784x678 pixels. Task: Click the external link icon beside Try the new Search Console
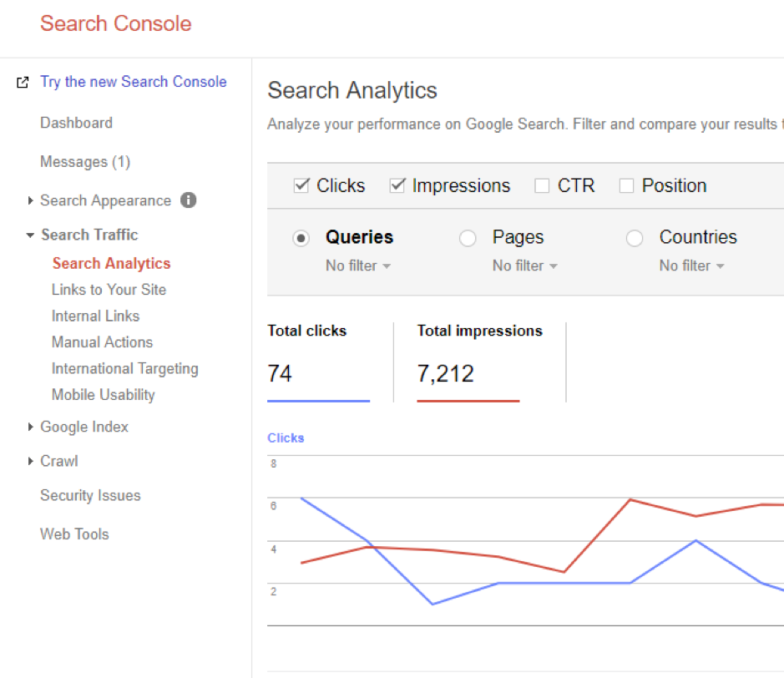pos(23,83)
